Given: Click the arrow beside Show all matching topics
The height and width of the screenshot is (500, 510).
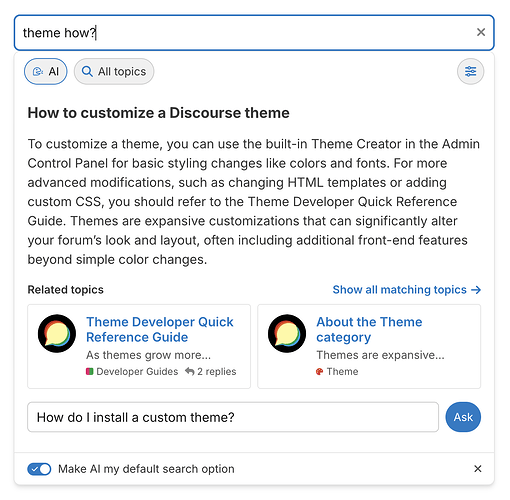Looking at the screenshot, I should click(476, 290).
